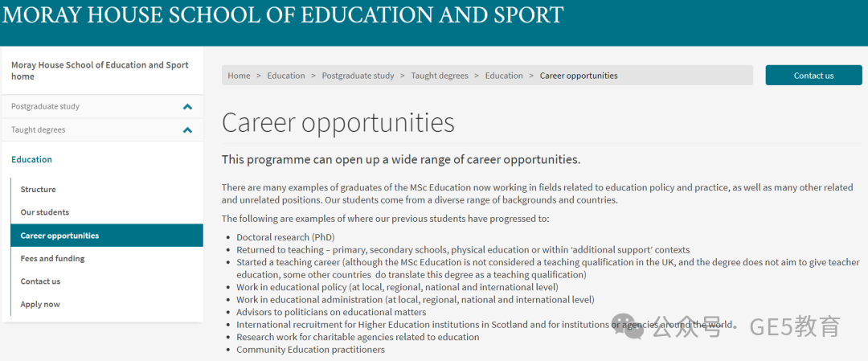Navigate to Postgraduate study breadcrumb
Viewport: 868px width, 361px height.
(358, 76)
